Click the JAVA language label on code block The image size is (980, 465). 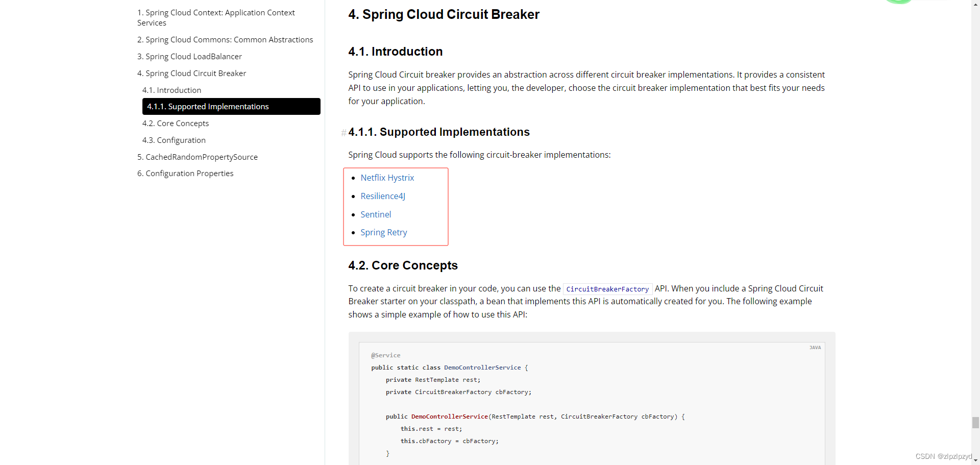[x=815, y=348]
